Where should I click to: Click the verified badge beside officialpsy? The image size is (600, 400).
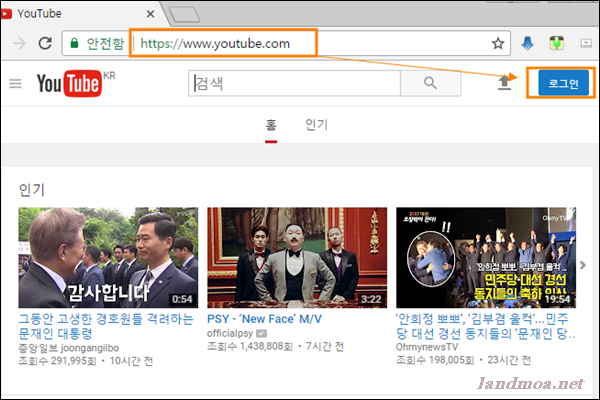point(261,333)
